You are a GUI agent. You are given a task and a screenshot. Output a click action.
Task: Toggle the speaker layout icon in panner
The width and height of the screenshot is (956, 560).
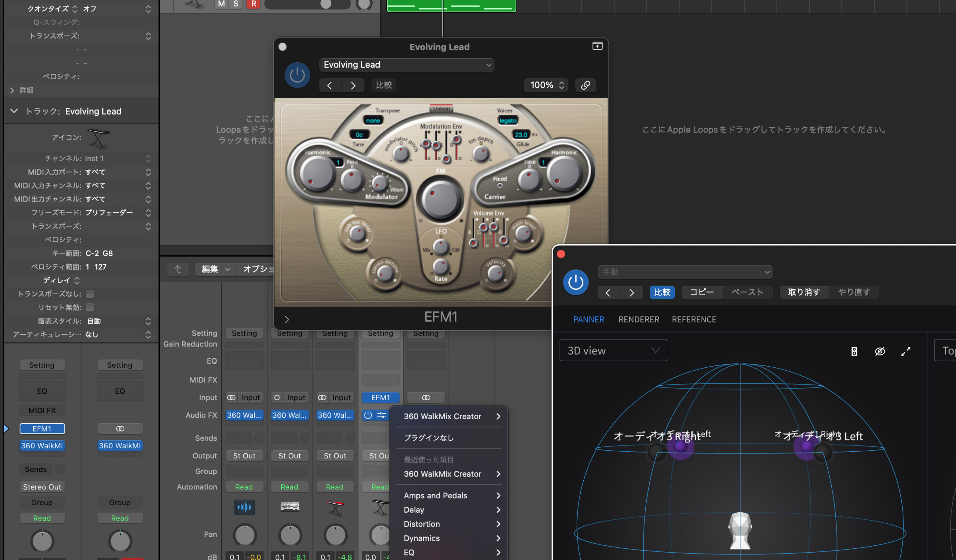click(x=854, y=351)
